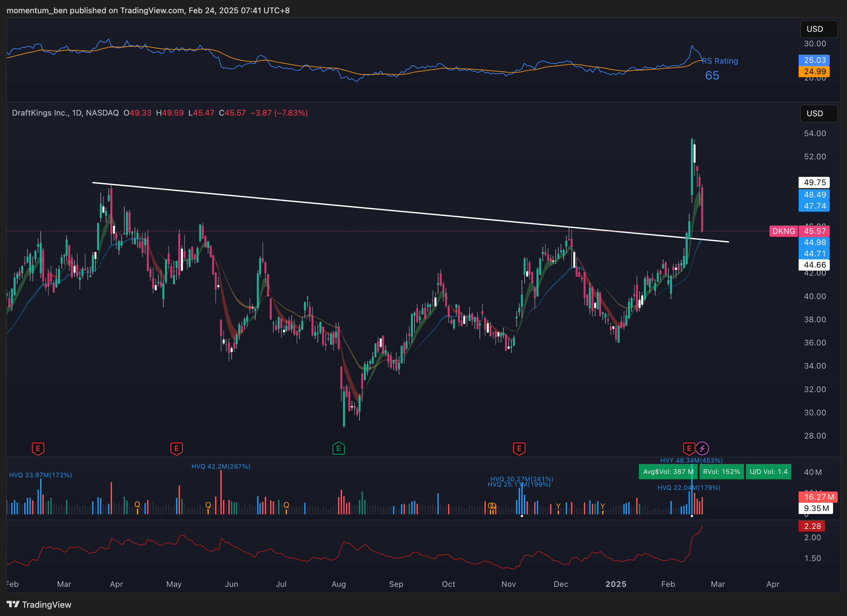Click the momentum_ben published on TradingView.com header
This screenshot has width=847, height=616.
click(x=148, y=11)
